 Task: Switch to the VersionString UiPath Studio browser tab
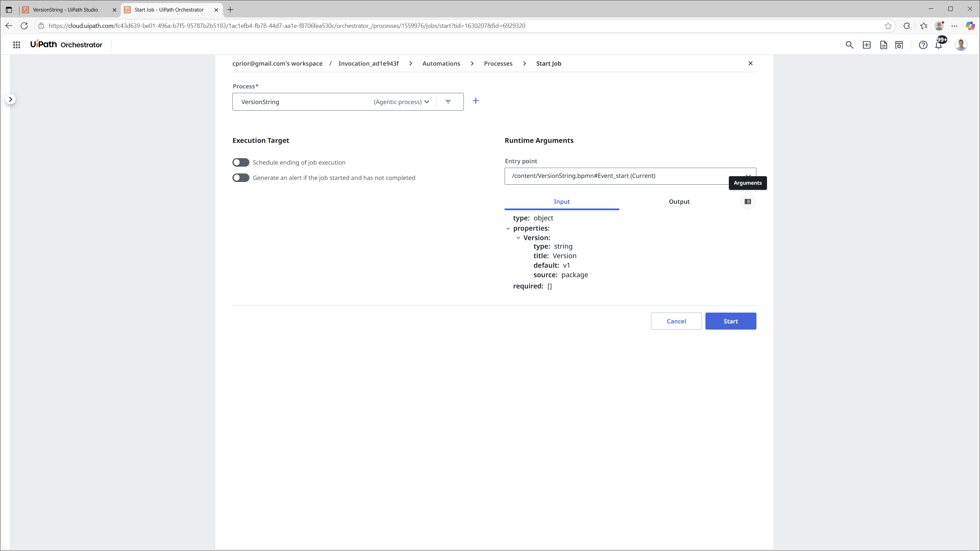pyautogui.click(x=65, y=10)
